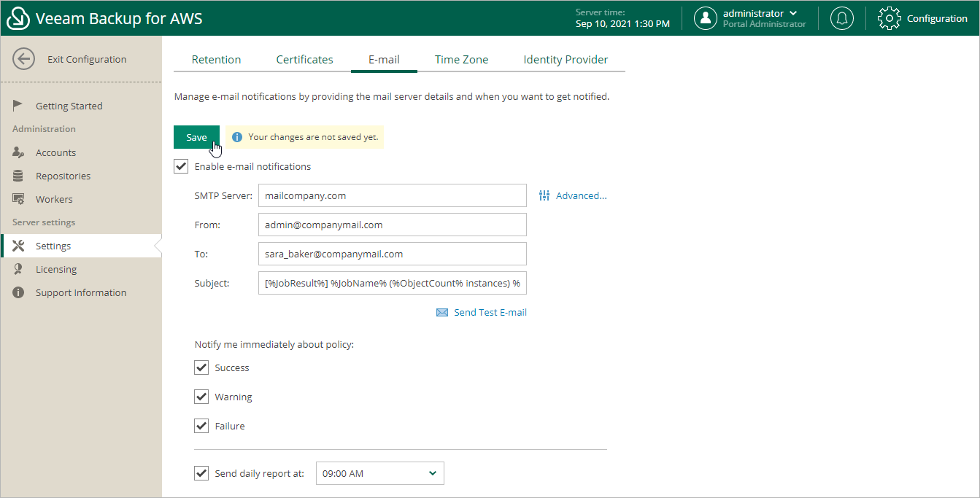Switch to the Time Zone tab

click(x=461, y=60)
